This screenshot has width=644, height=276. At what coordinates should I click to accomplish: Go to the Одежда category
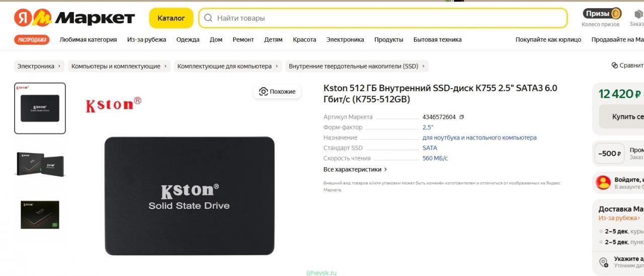(188, 40)
